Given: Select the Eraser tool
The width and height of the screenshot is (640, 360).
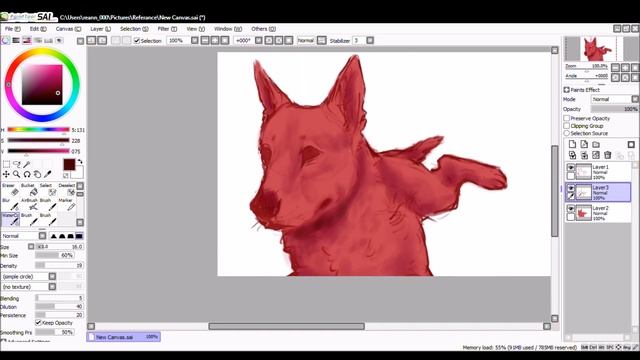Looking at the screenshot, I should [11, 189].
